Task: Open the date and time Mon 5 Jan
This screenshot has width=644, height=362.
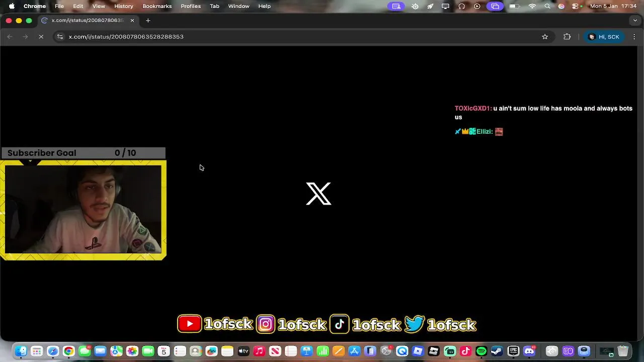Action: [614, 6]
